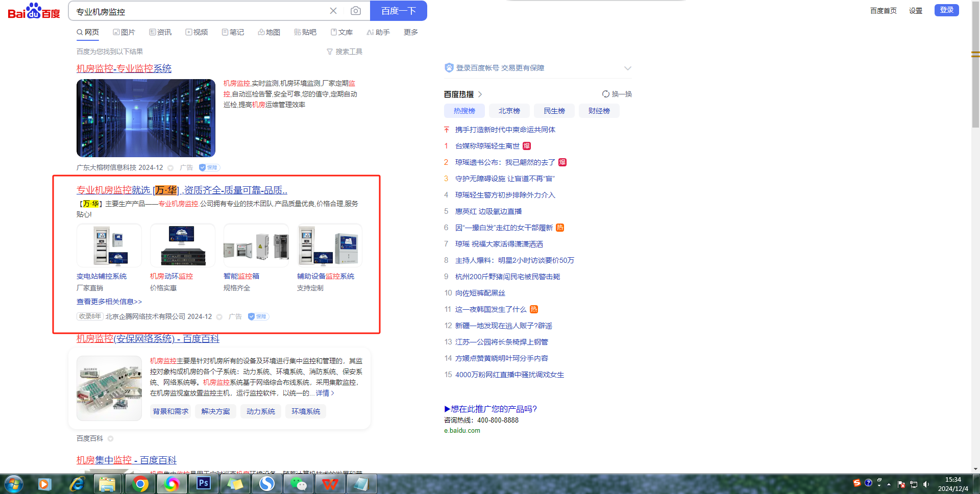Click the 查看更多相关信息>> link
The height and width of the screenshot is (494, 980).
(x=109, y=302)
